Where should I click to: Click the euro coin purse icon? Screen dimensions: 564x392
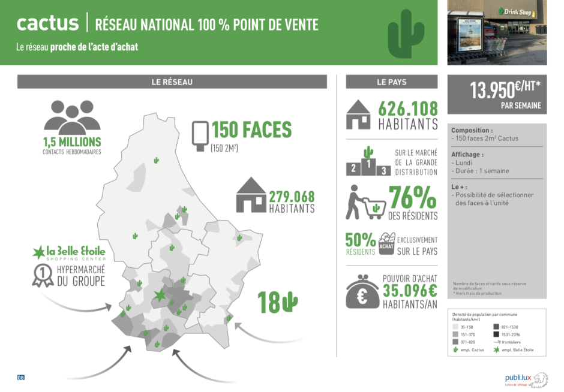point(362,292)
